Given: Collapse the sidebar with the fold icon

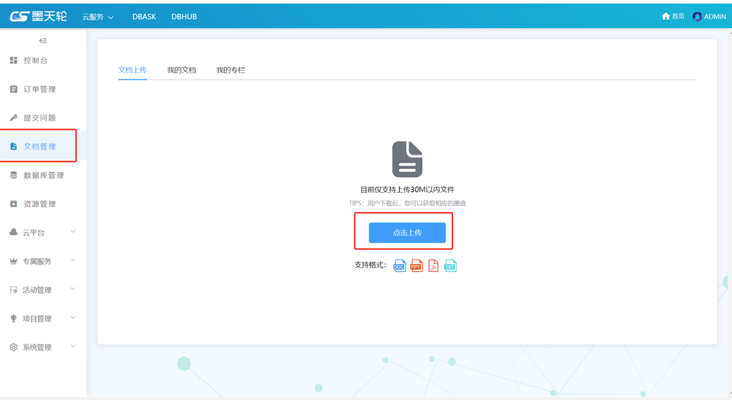Looking at the screenshot, I should tap(43, 41).
